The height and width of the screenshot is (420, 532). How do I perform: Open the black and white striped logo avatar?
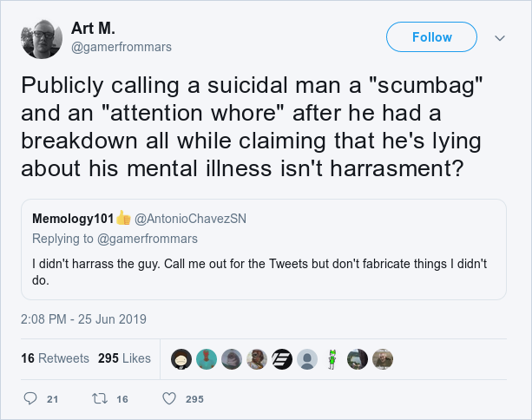[x=282, y=359]
